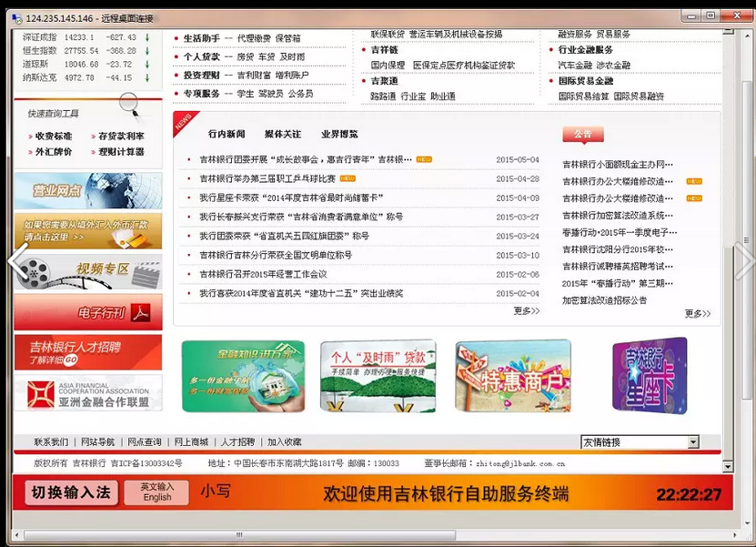Viewport: 756px width, 547px height.
Task: Click the inner page scroll-down arrow
Action: tap(728, 466)
